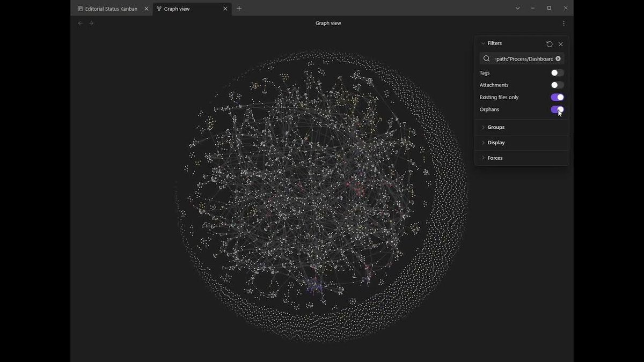Close the Filters panel

[561, 43]
